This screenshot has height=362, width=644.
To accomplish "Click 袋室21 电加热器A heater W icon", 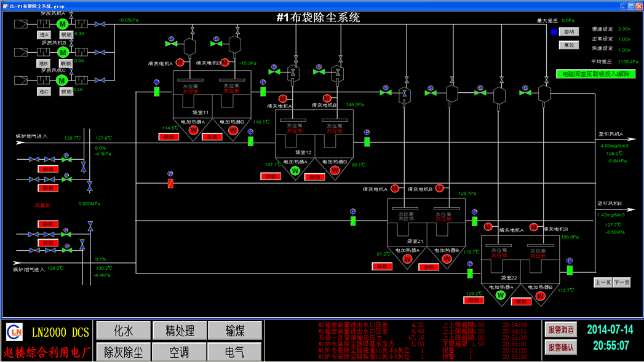I will (x=407, y=259).
